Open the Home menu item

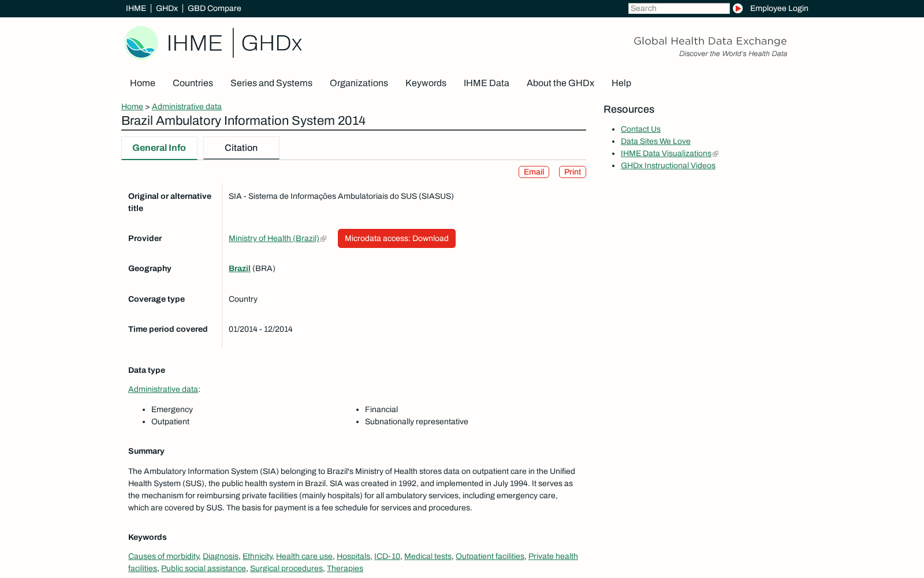[x=143, y=83]
